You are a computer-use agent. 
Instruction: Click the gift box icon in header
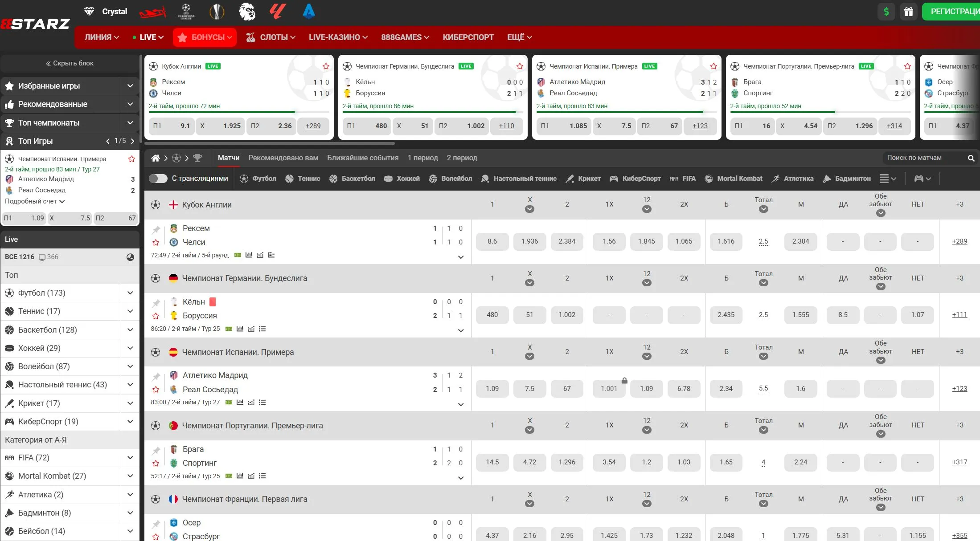click(908, 12)
